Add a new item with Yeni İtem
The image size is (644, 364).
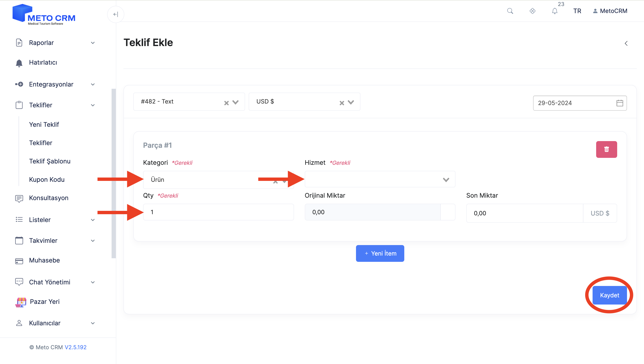[x=380, y=253]
